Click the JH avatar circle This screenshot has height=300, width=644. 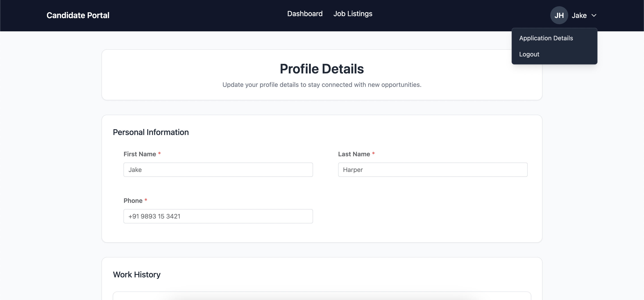click(559, 15)
